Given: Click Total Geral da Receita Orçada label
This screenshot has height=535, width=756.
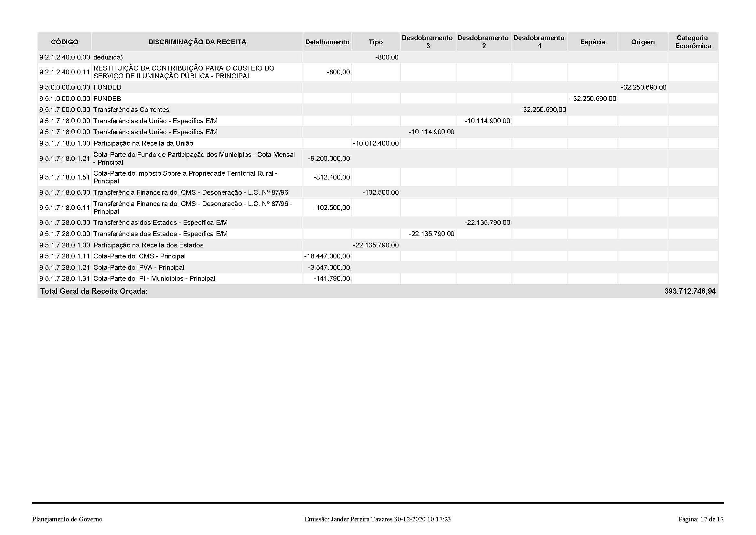Looking at the screenshot, I should (x=94, y=291).
